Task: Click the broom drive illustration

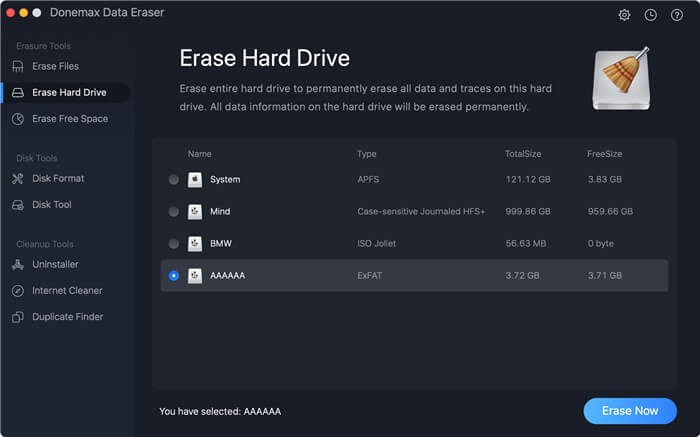Action: [x=621, y=79]
